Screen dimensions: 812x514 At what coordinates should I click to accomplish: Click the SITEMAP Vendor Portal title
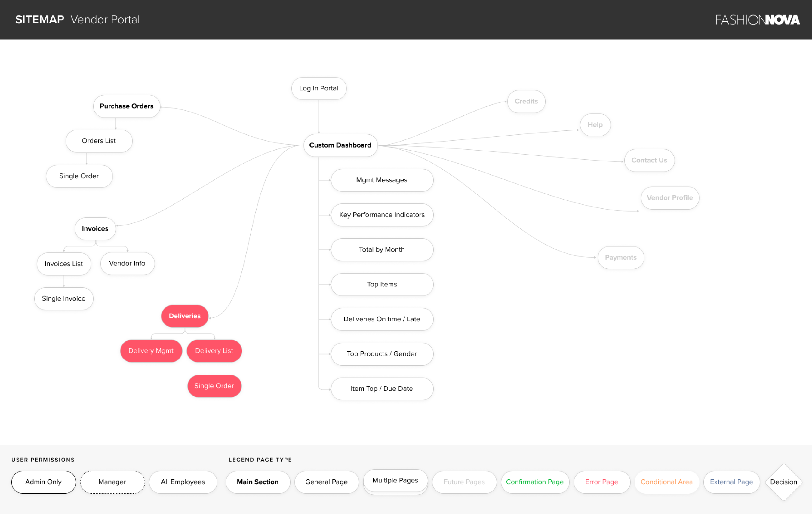(78, 20)
